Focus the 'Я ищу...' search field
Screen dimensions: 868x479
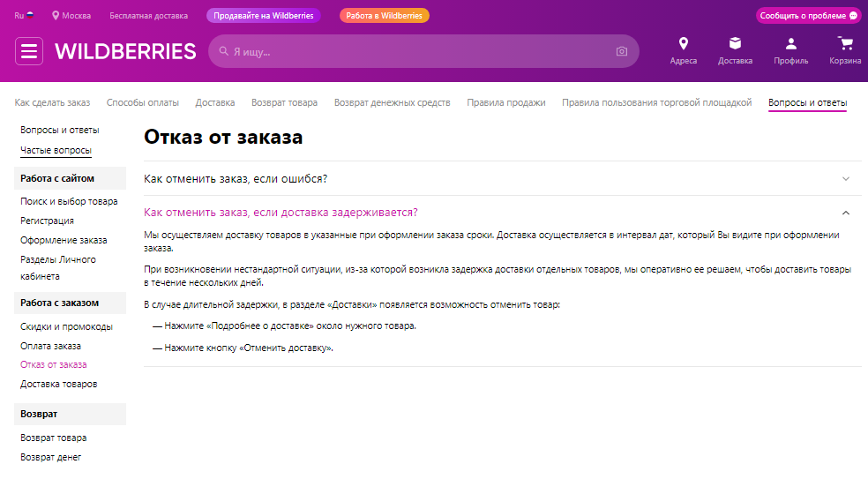tap(415, 52)
